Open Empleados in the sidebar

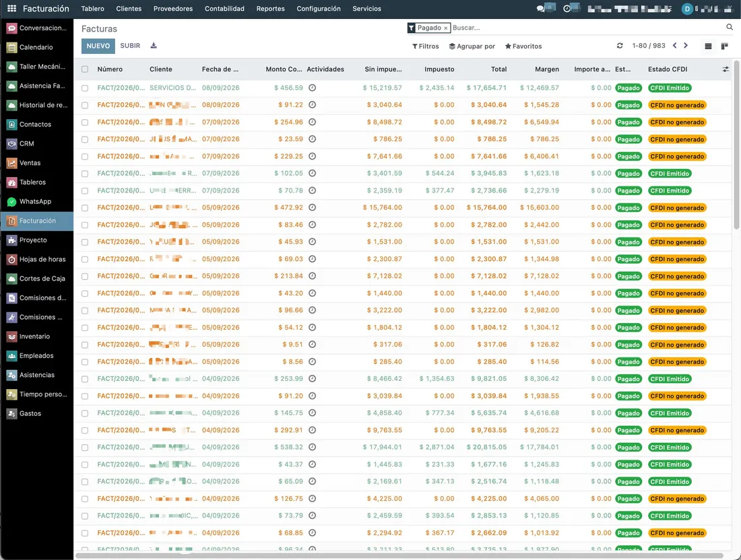pyautogui.click(x=36, y=355)
